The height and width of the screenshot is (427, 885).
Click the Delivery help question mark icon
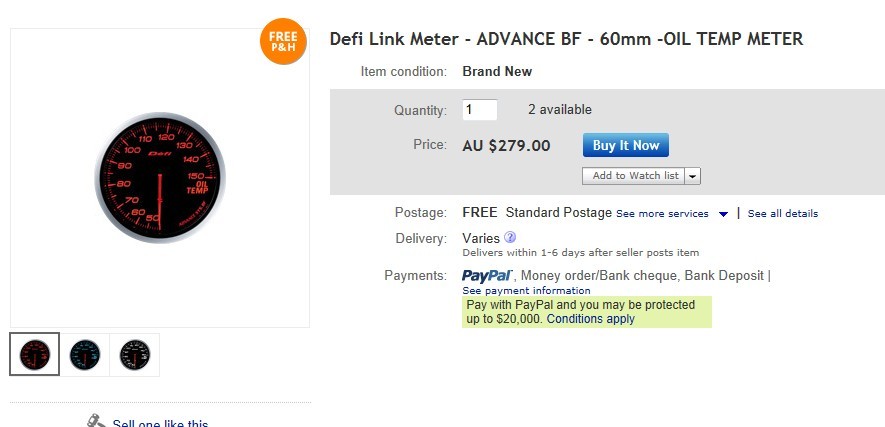click(510, 238)
